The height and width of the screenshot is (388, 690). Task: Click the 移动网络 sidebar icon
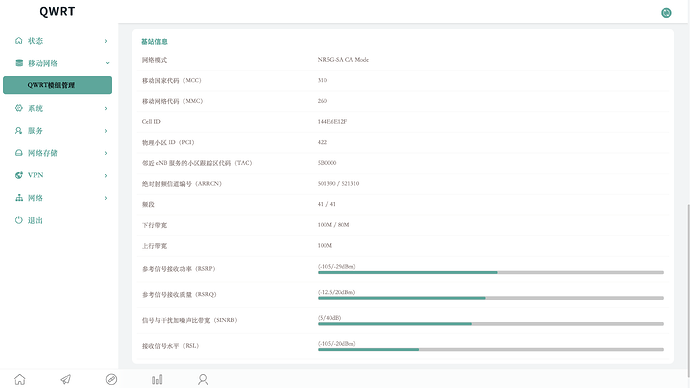(19, 63)
